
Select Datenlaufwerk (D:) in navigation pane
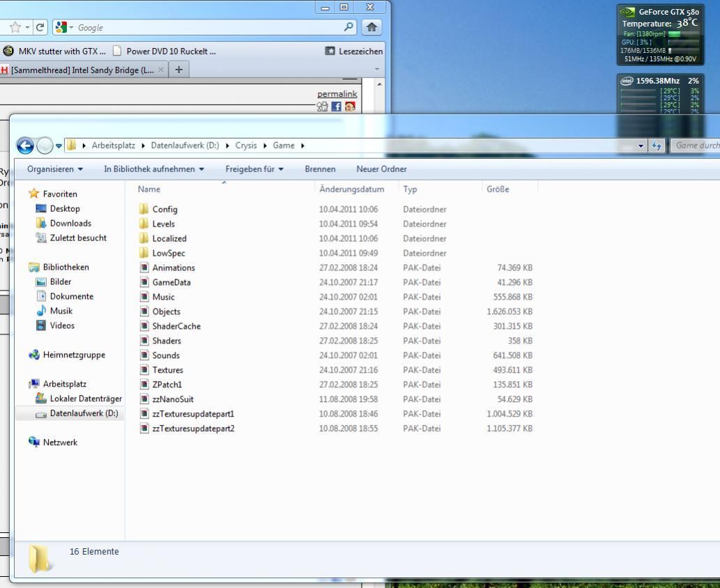click(x=84, y=413)
